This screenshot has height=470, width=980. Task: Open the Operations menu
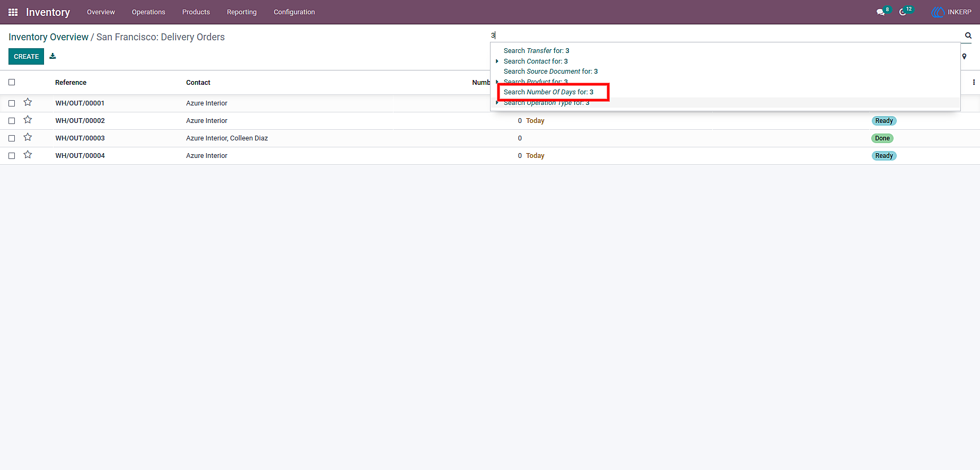pos(148,12)
